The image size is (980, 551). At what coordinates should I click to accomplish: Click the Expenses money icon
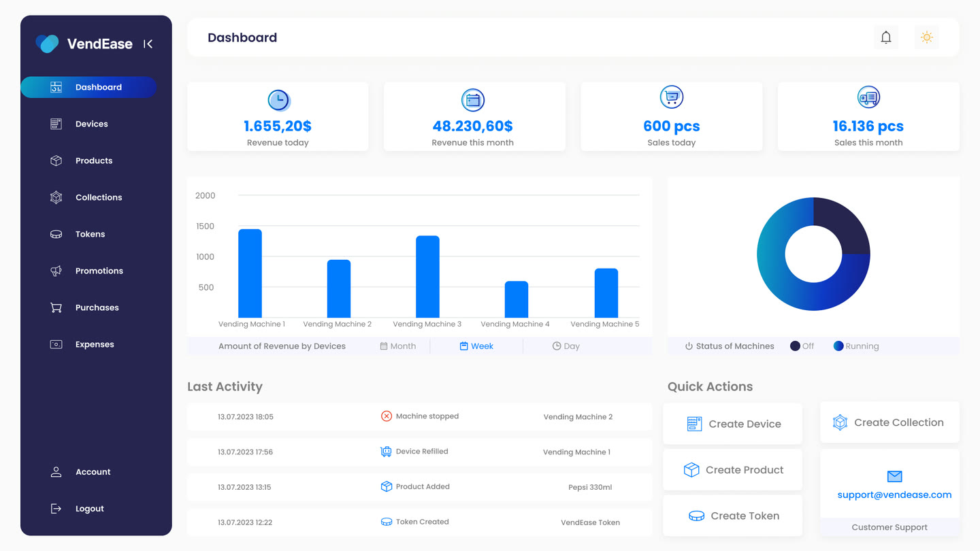[56, 344]
